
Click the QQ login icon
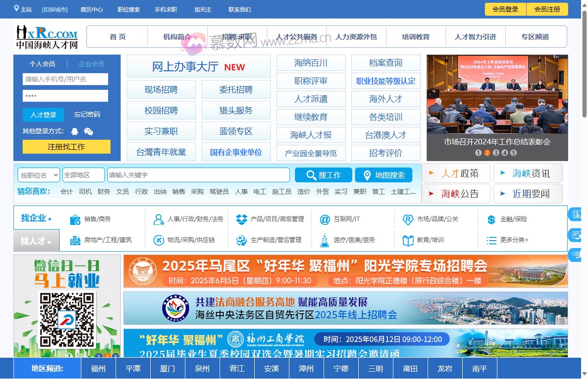point(74,131)
